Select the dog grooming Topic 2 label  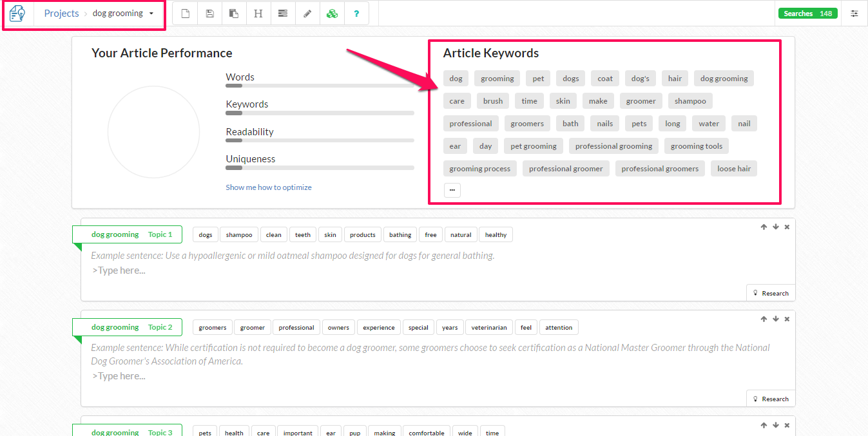point(127,327)
